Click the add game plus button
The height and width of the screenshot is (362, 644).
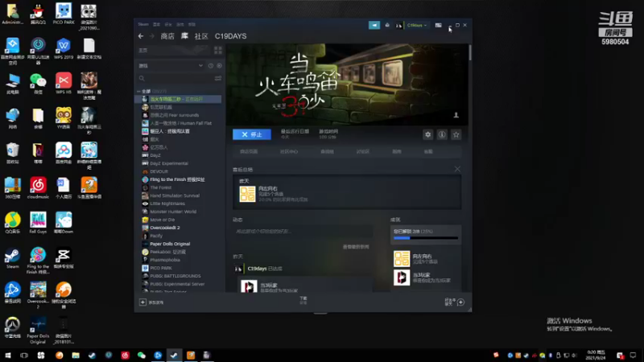click(x=142, y=302)
